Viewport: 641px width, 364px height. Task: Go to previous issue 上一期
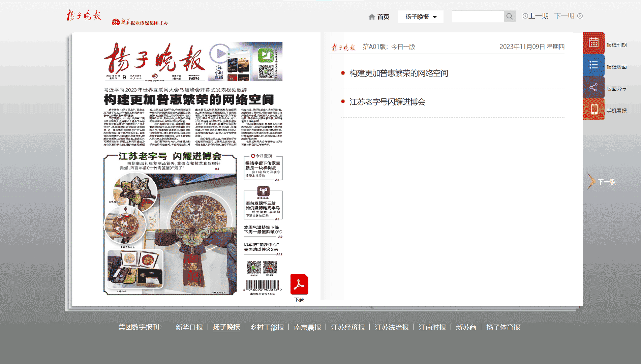pos(536,16)
